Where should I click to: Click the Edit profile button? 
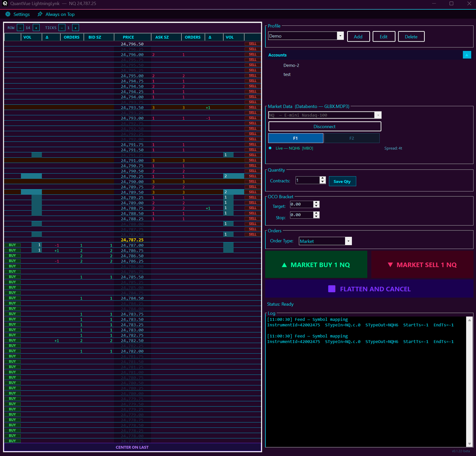click(x=384, y=36)
